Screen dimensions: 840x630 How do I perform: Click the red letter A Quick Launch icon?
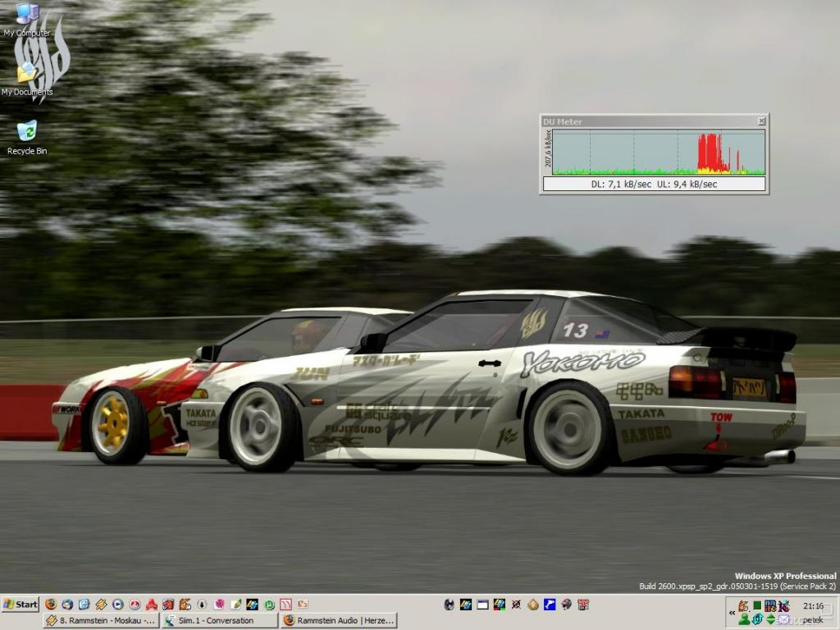pos(152,605)
